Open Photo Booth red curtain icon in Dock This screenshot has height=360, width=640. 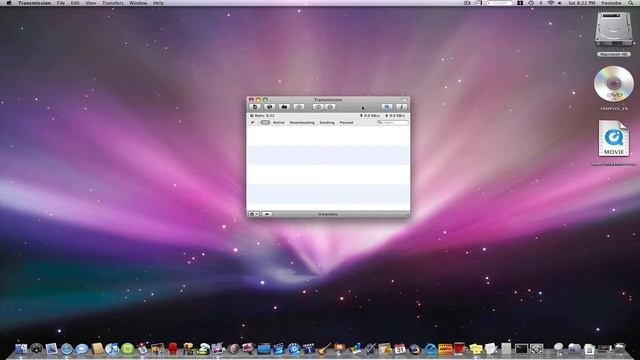click(173, 349)
